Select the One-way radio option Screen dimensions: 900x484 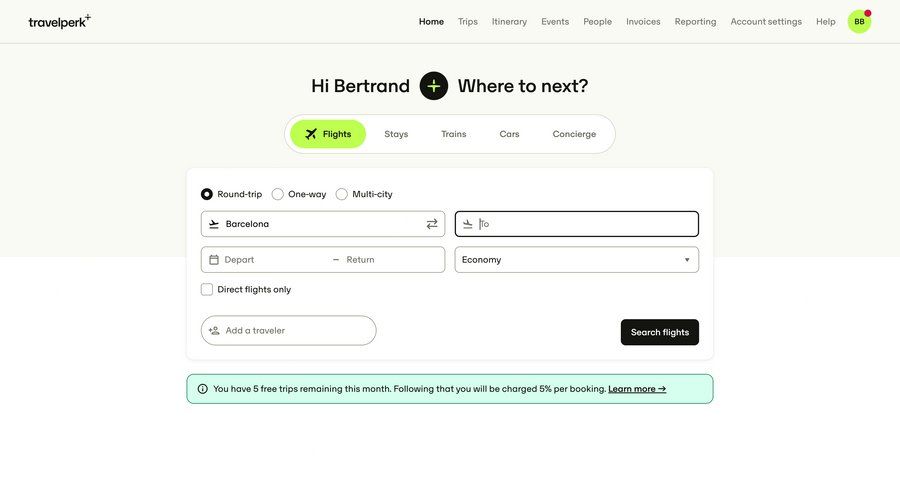(278, 194)
